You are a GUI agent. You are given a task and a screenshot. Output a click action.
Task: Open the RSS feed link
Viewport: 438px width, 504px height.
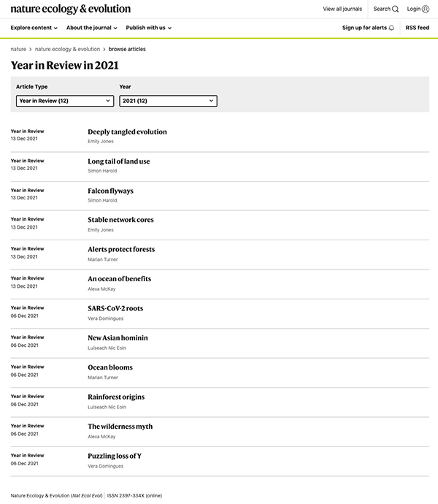tap(417, 28)
